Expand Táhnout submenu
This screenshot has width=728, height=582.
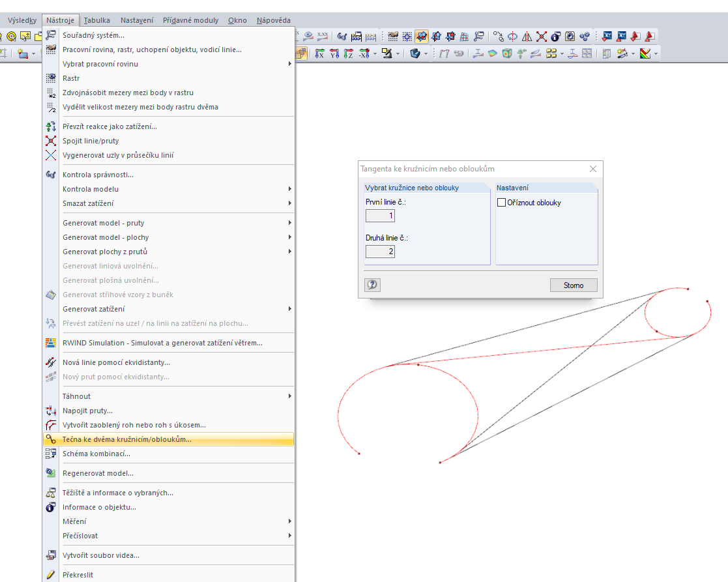coord(169,396)
